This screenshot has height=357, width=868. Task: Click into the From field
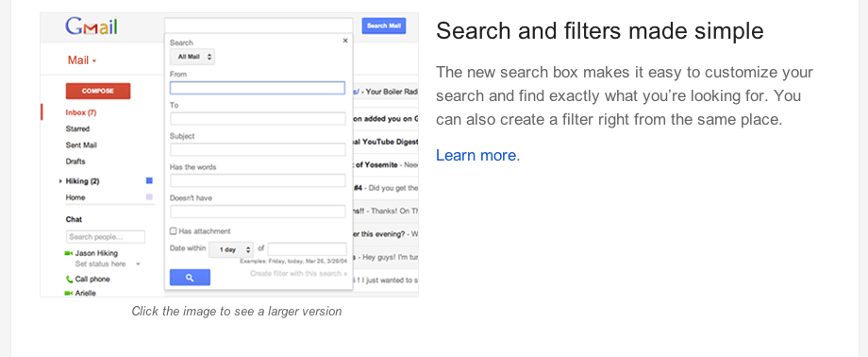pyautogui.click(x=258, y=88)
